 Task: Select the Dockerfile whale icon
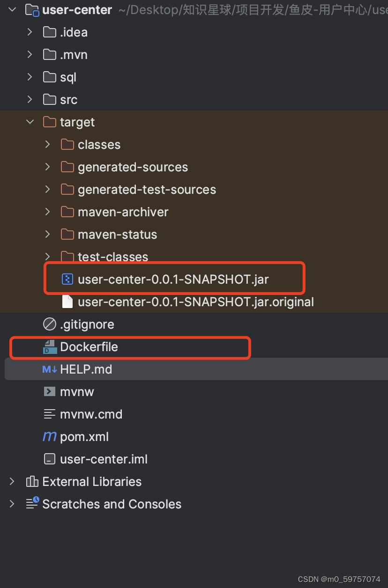(x=50, y=348)
